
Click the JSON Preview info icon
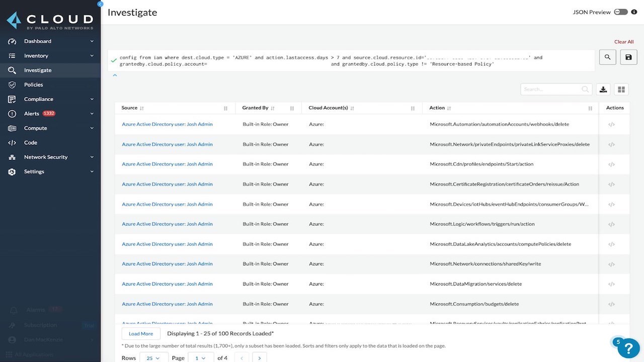[634, 12]
